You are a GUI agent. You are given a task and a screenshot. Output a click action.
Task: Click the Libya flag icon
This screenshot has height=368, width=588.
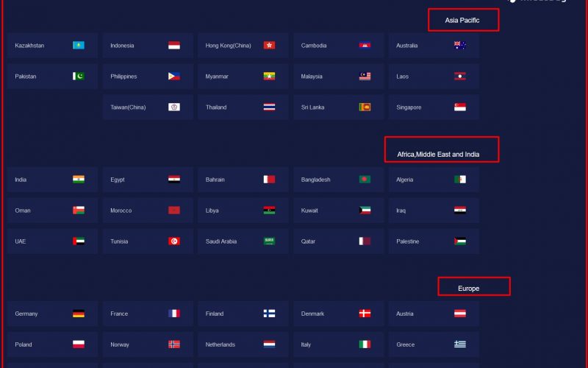tap(269, 210)
